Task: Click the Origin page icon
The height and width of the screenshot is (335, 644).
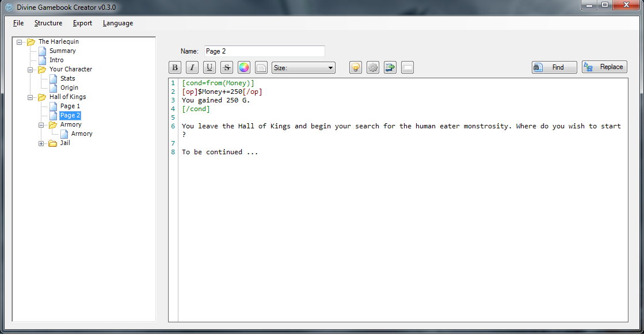Action: [x=54, y=87]
